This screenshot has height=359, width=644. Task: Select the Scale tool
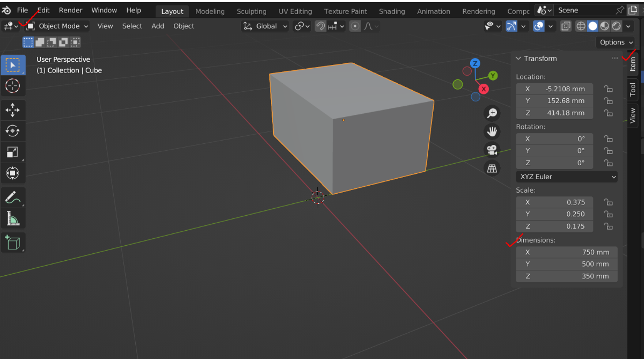click(x=12, y=152)
